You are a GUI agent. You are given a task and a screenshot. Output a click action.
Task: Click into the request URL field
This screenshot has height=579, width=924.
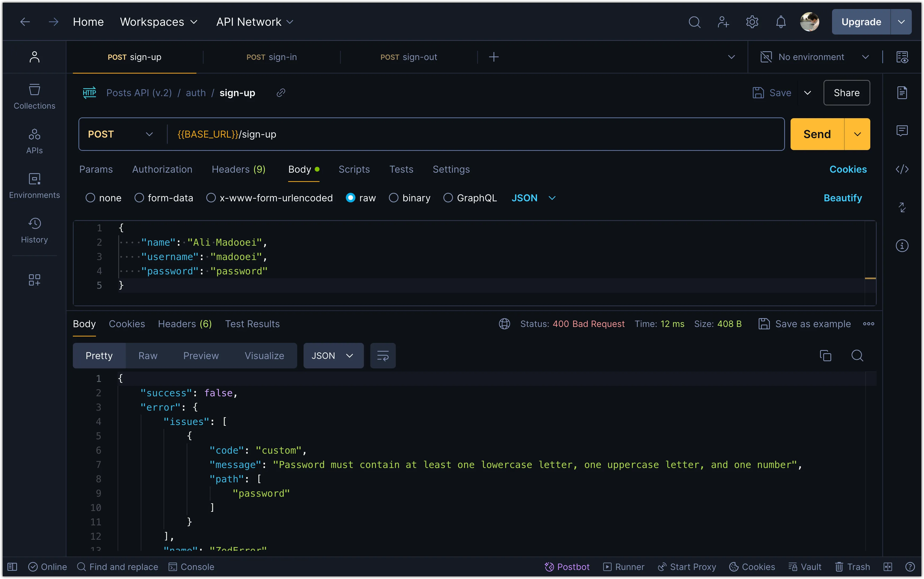click(475, 134)
